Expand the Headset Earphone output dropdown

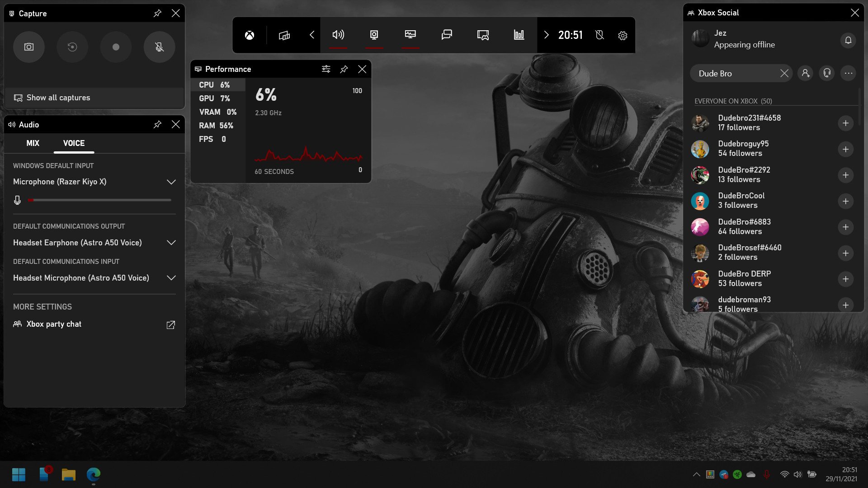click(x=171, y=243)
